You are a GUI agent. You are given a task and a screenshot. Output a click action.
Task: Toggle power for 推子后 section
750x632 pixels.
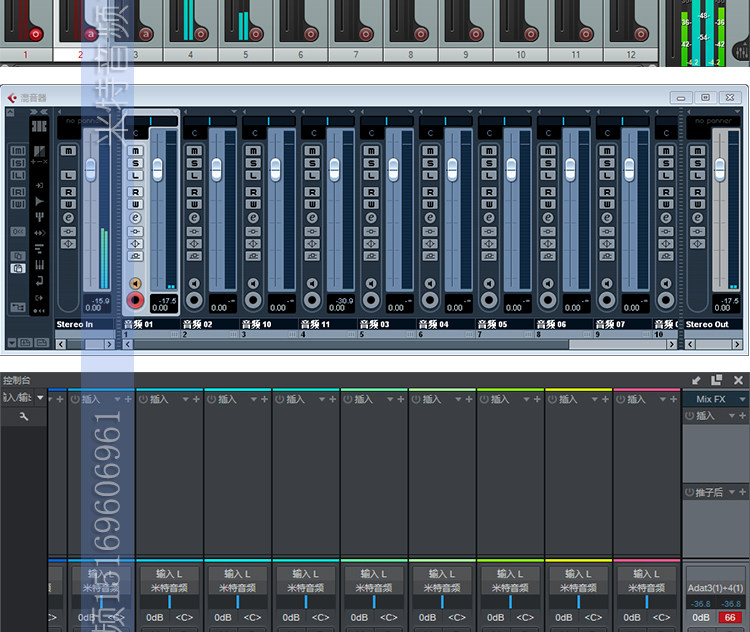click(689, 492)
